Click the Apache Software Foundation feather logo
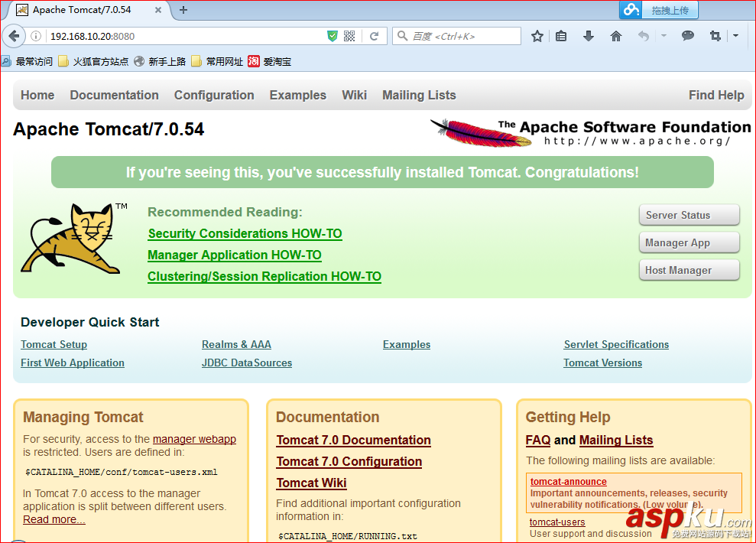Screen dimensions: 756x543 pyautogui.click(x=591, y=133)
